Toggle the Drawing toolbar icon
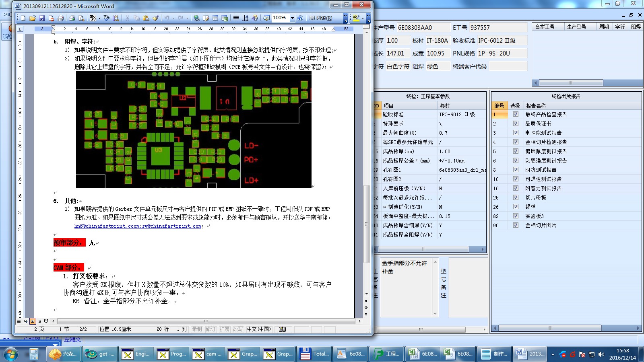This screenshot has width=644, height=362. (255, 18)
